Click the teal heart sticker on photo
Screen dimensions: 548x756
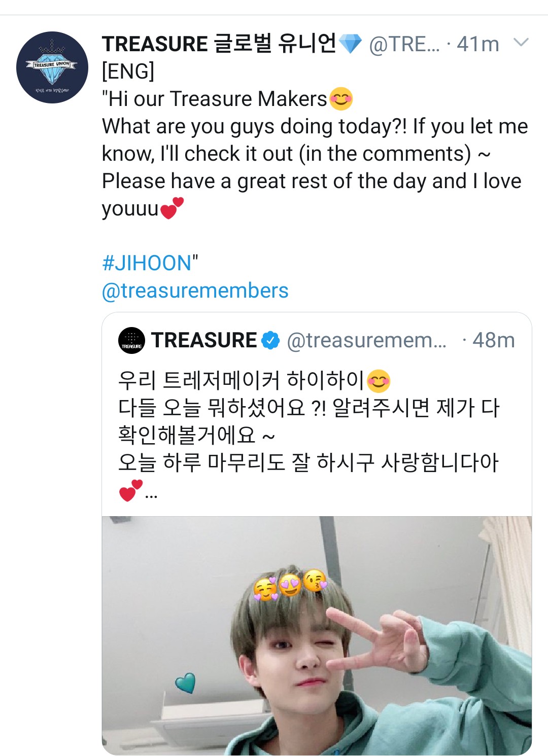click(x=186, y=683)
